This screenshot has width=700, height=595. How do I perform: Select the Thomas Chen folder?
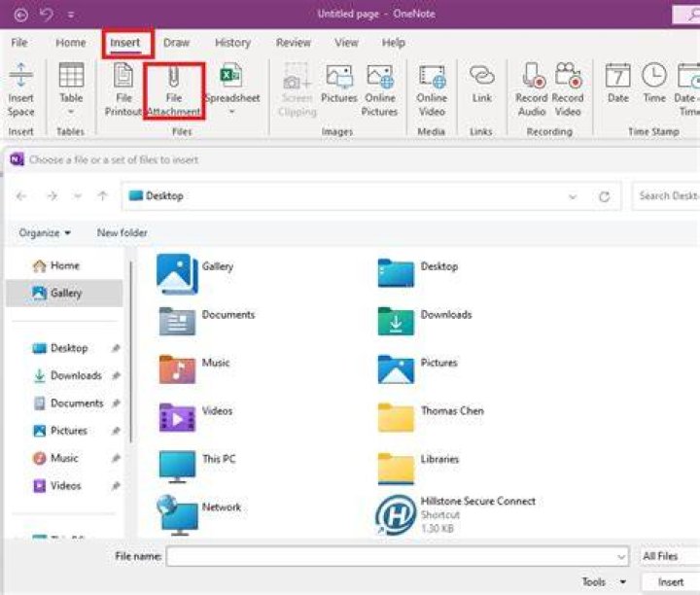tap(431, 417)
